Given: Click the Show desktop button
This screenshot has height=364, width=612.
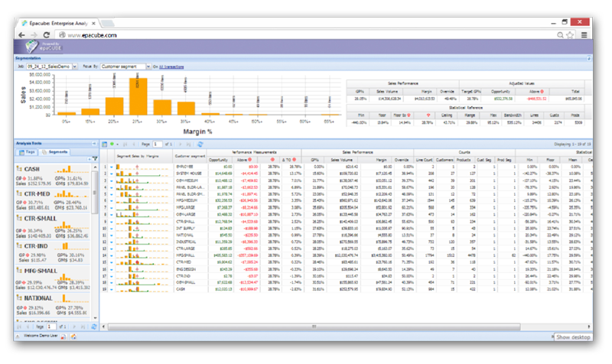Looking at the screenshot, I should pos(574,336).
